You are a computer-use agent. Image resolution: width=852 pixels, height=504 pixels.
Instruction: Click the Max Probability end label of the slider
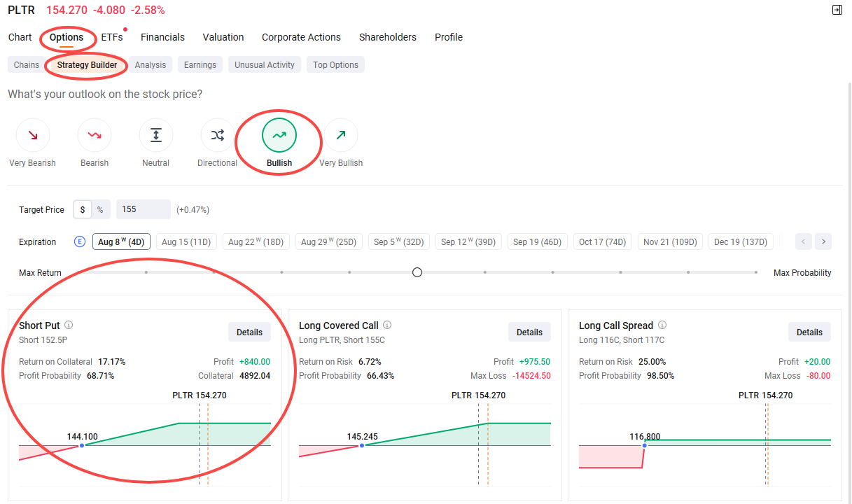point(802,273)
